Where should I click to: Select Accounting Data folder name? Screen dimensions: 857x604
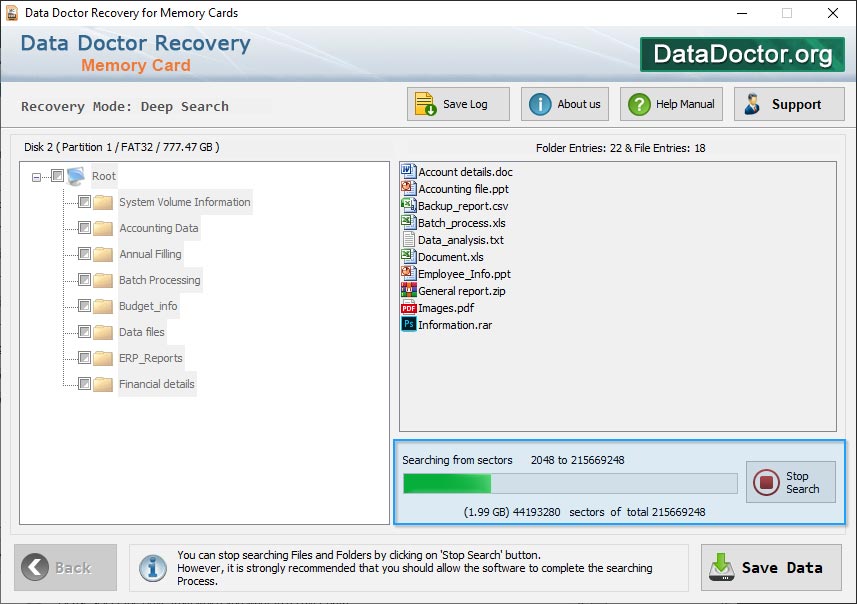tap(159, 228)
